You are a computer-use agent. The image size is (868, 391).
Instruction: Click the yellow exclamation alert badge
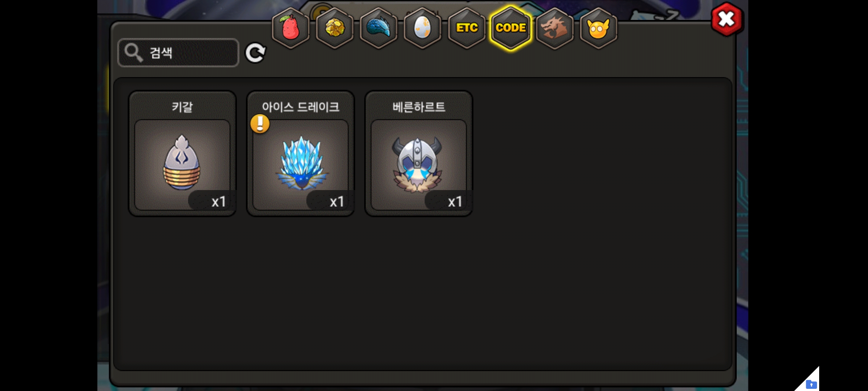[260, 124]
